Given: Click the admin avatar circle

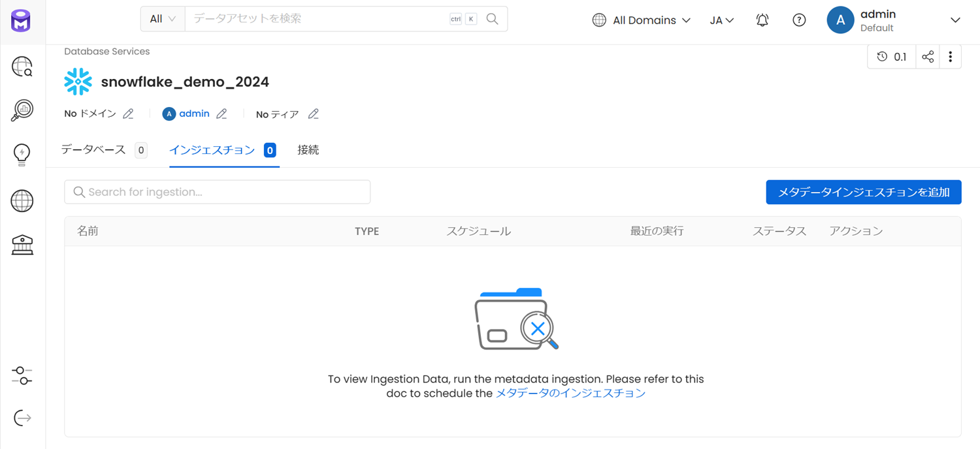Looking at the screenshot, I should tap(840, 20).
